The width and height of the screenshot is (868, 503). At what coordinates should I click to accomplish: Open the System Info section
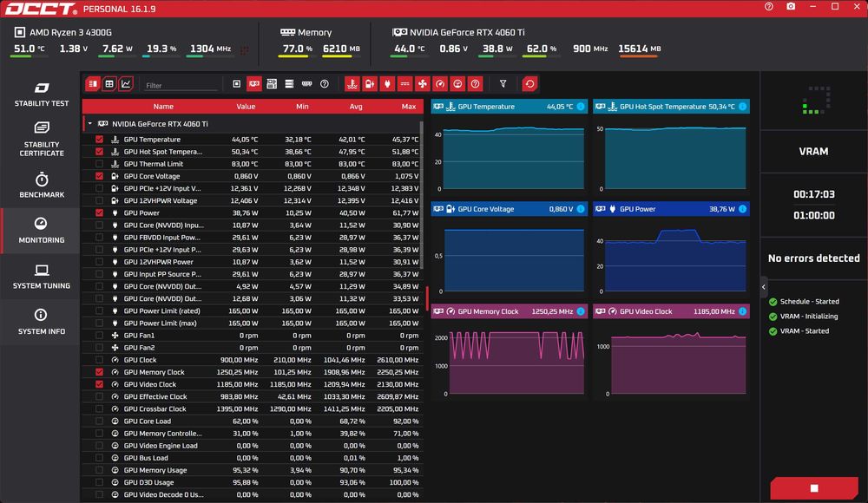(x=42, y=322)
